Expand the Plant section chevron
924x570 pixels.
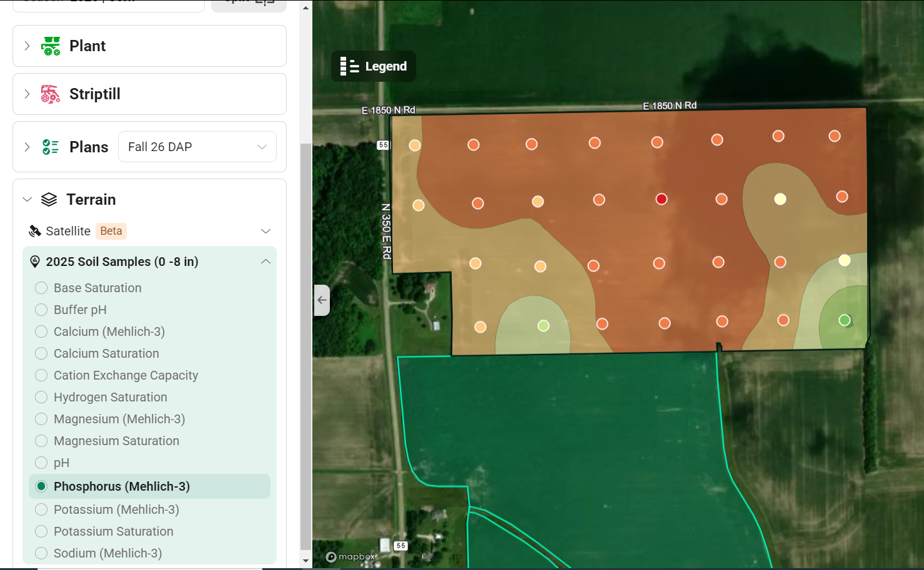click(27, 46)
